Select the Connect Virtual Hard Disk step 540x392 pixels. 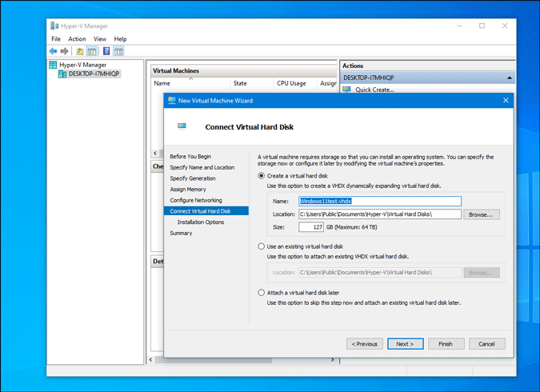206,211
